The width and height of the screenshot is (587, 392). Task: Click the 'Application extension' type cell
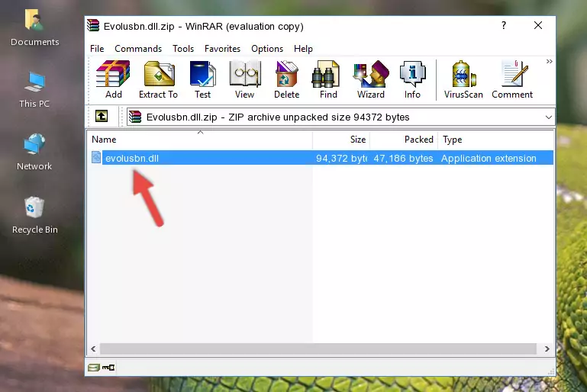[489, 158]
